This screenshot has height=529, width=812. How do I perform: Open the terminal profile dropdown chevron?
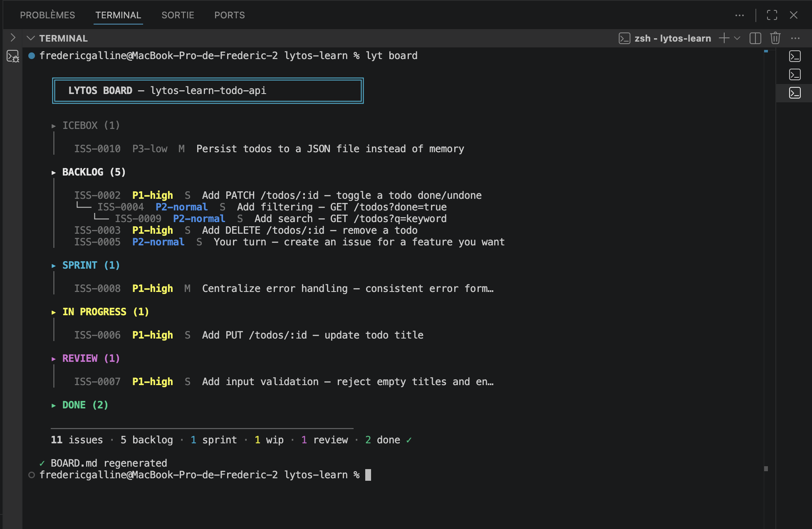[737, 38]
